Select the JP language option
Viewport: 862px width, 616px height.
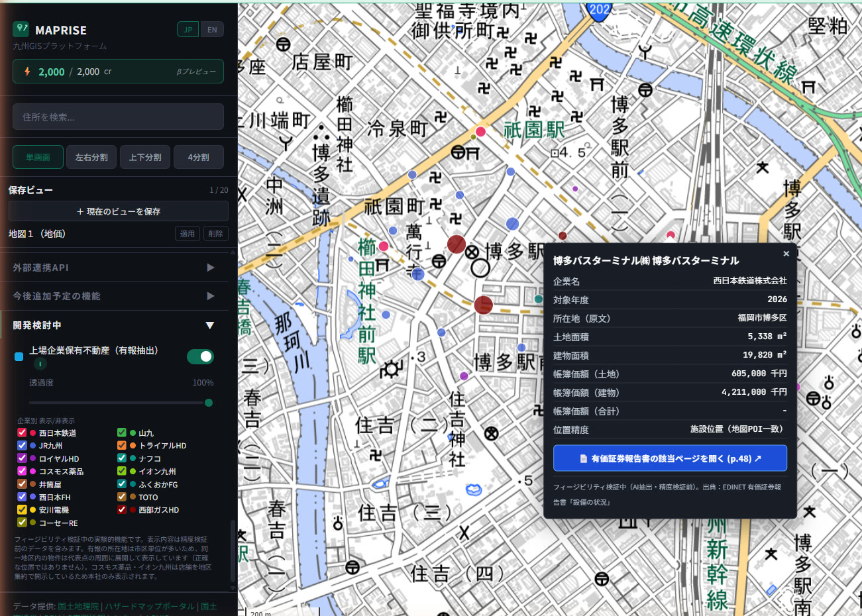click(188, 29)
